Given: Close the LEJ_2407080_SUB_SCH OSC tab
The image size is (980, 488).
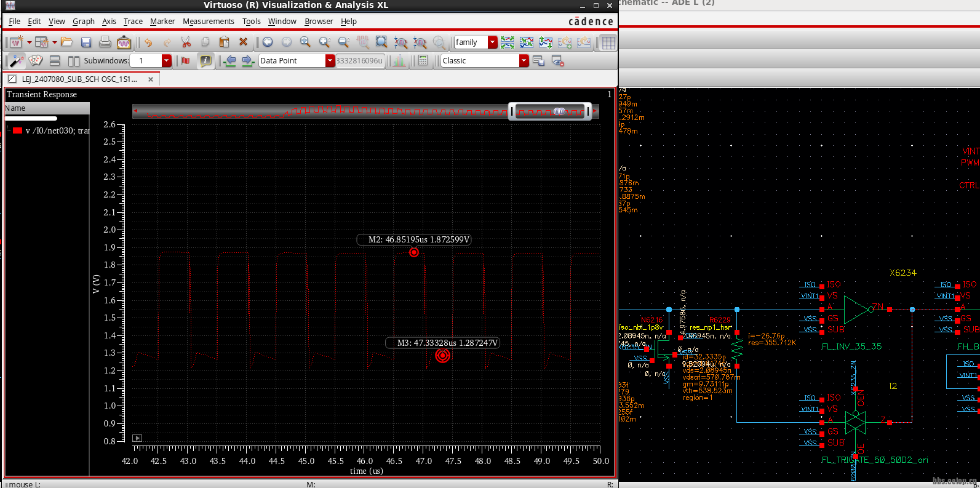Looking at the screenshot, I should [x=151, y=79].
